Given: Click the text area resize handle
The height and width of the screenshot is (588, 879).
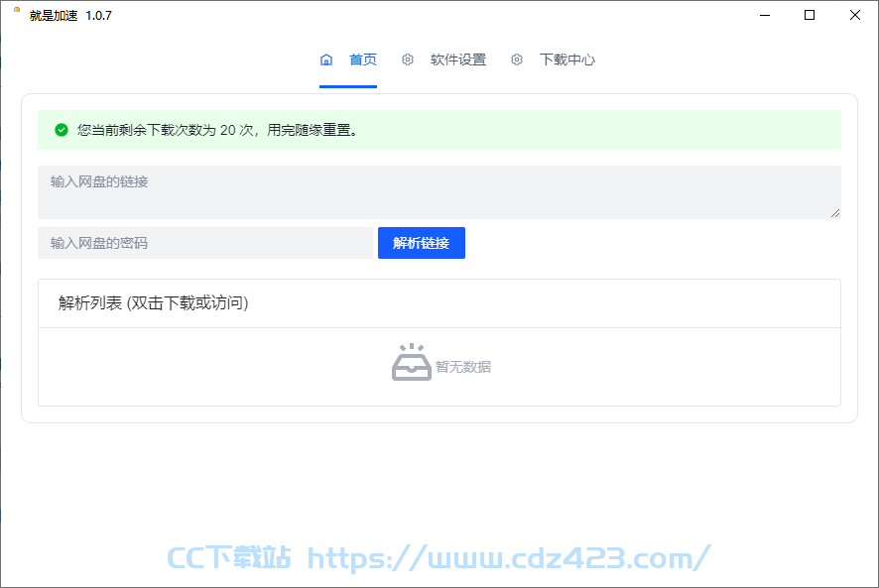Looking at the screenshot, I should click(835, 213).
